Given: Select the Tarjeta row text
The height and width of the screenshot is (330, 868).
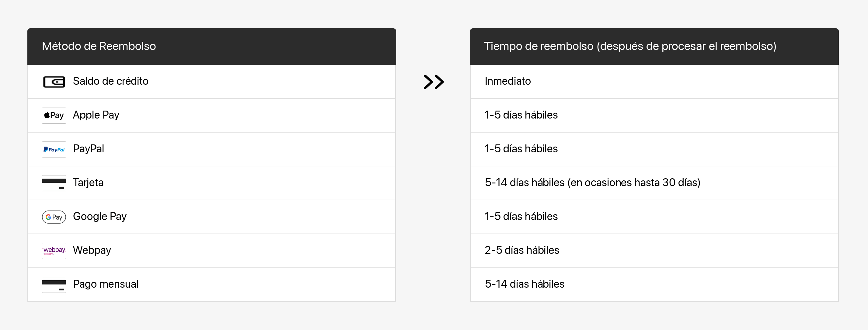Looking at the screenshot, I should (88, 183).
